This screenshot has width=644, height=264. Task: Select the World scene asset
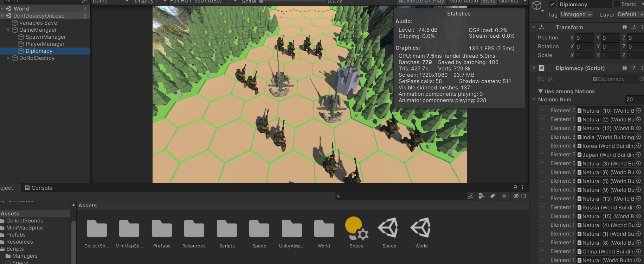(x=421, y=232)
